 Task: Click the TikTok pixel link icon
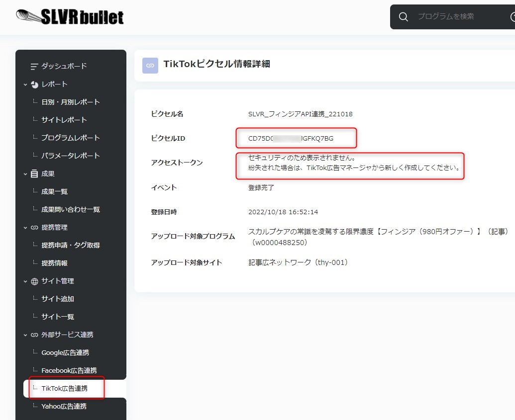(150, 66)
